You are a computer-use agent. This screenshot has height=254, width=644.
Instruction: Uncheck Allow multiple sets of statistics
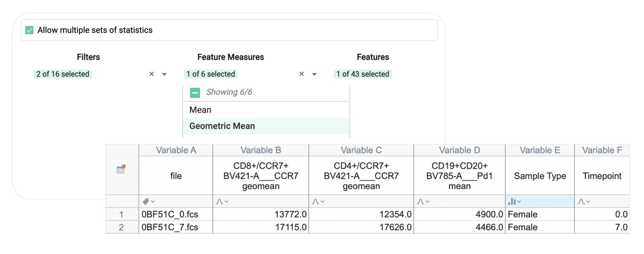coord(29,30)
